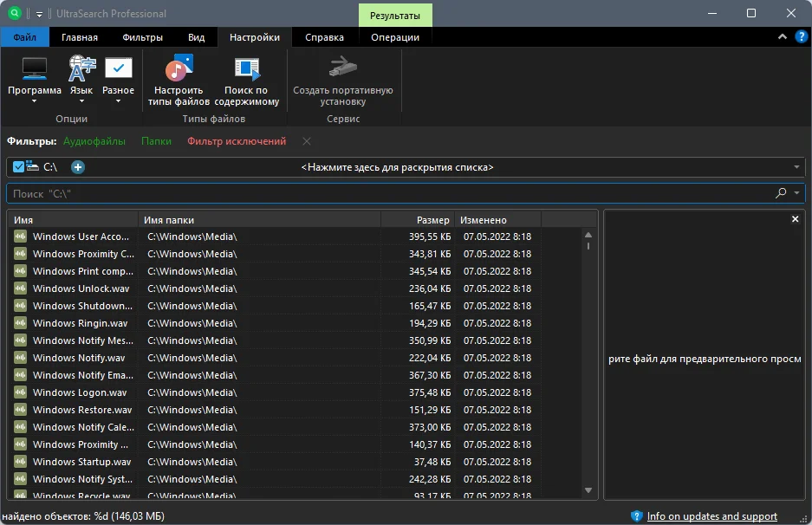812x525 pixels.
Task: Click the 37,48 КБ size cell
Action: [x=432, y=462]
